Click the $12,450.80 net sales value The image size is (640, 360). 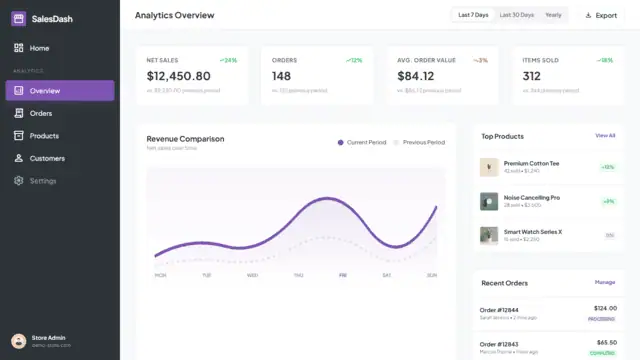[x=178, y=76]
